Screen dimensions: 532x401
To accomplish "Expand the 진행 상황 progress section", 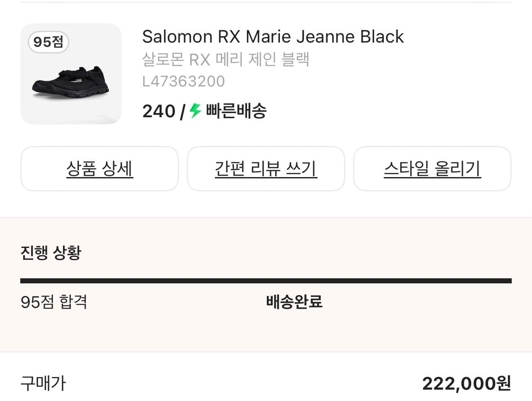I will coord(51,253).
